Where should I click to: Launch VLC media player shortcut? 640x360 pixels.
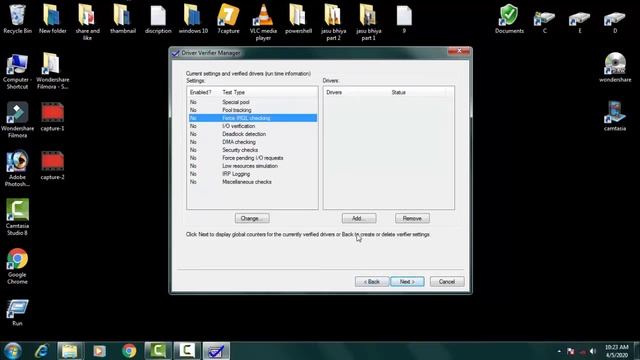(263, 22)
